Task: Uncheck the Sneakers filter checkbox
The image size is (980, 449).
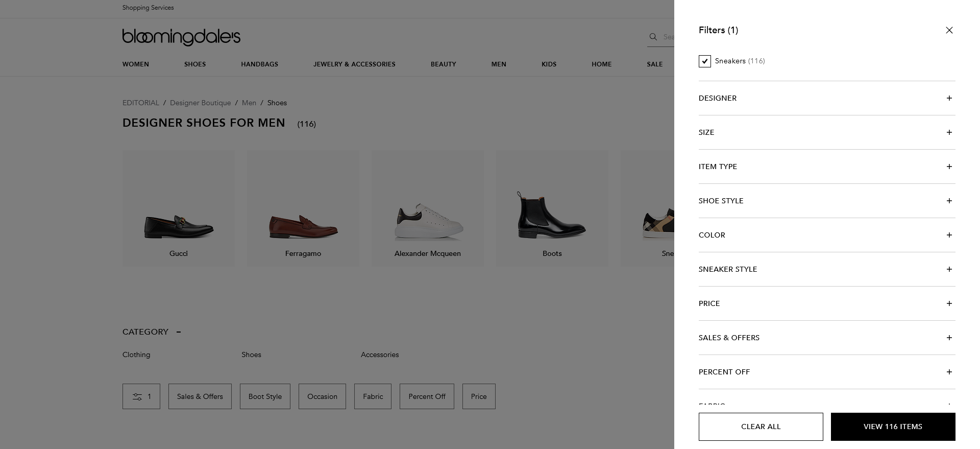Action: click(x=704, y=61)
